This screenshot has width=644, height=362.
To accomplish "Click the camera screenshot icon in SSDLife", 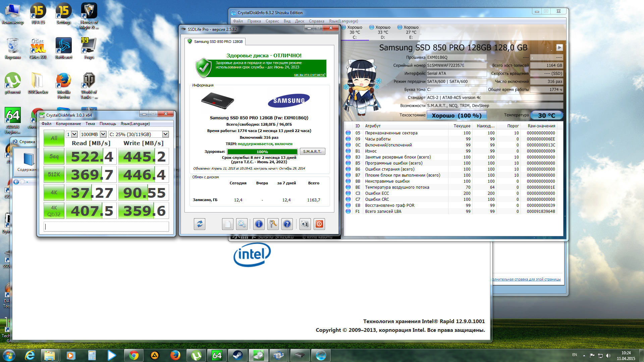I will click(305, 224).
